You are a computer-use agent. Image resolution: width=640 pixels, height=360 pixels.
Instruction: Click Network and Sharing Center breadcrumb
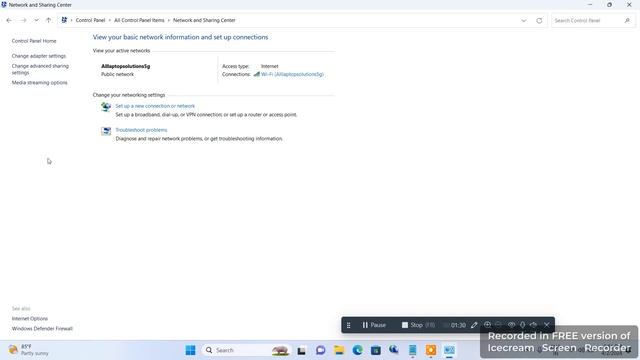204,20
